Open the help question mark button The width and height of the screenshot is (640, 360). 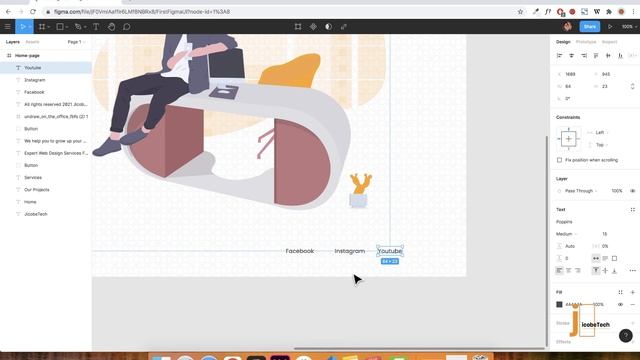(x=626, y=336)
